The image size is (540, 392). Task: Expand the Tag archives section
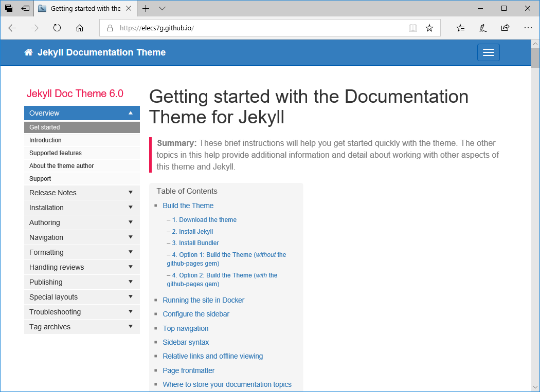(82, 327)
